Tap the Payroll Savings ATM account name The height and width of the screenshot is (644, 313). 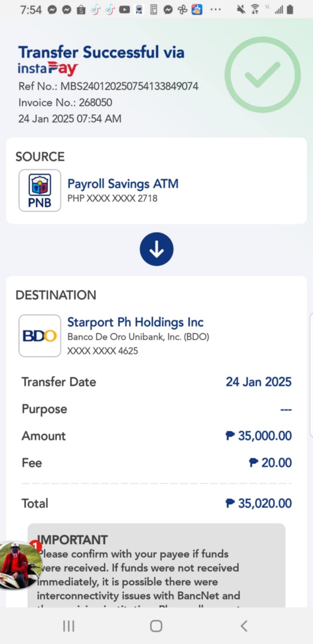tap(123, 184)
